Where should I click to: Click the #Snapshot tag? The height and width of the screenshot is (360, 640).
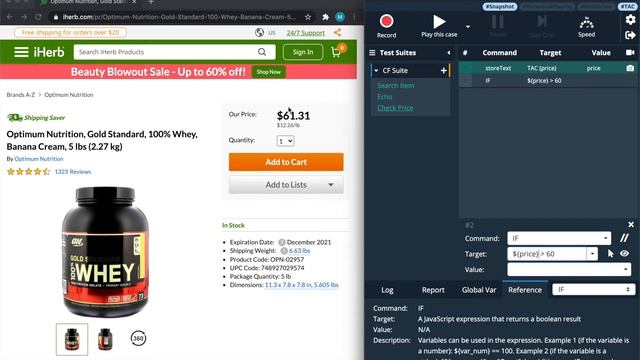[x=500, y=7]
